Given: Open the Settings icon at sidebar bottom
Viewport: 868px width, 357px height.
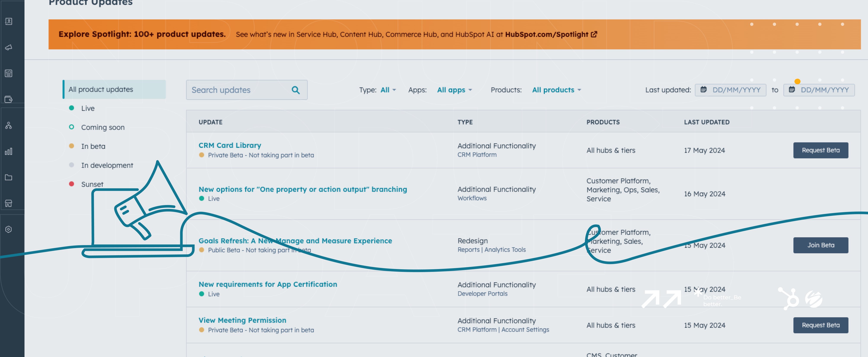Looking at the screenshot, I should (9, 229).
